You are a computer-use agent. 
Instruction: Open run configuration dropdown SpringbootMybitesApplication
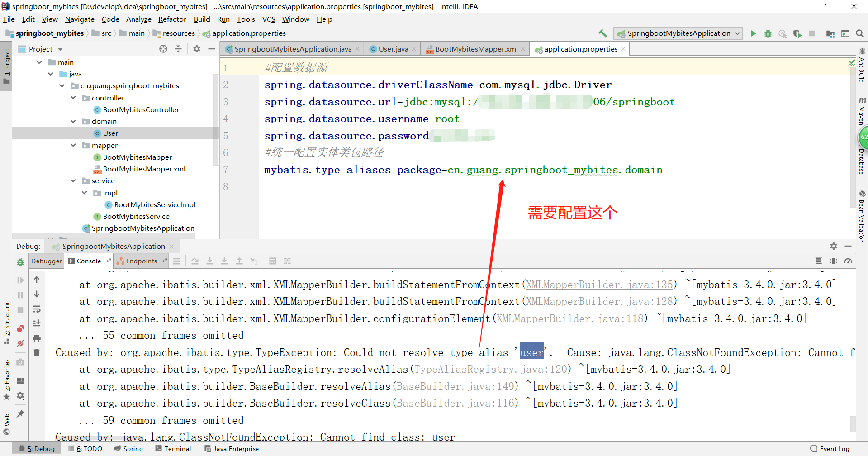click(x=678, y=33)
